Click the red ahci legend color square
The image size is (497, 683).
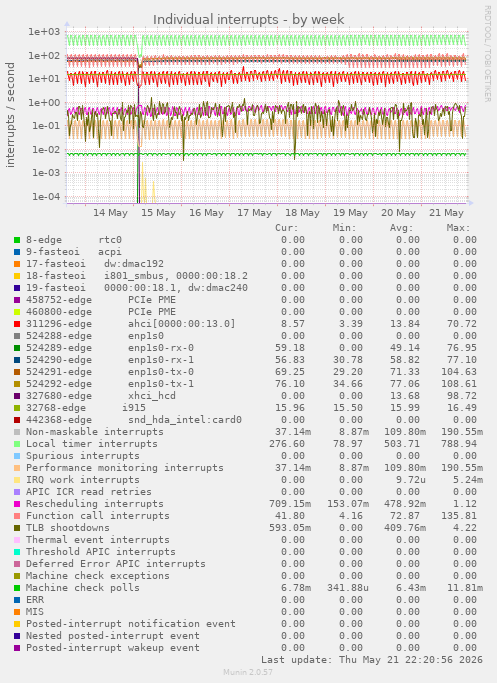click(x=17, y=324)
